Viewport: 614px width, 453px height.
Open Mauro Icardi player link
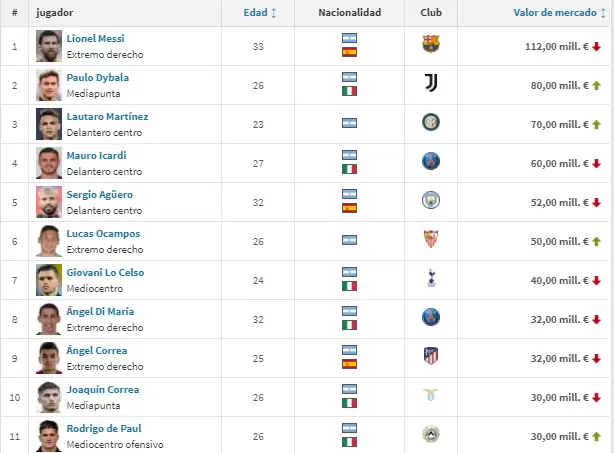click(x=96, y=155)
